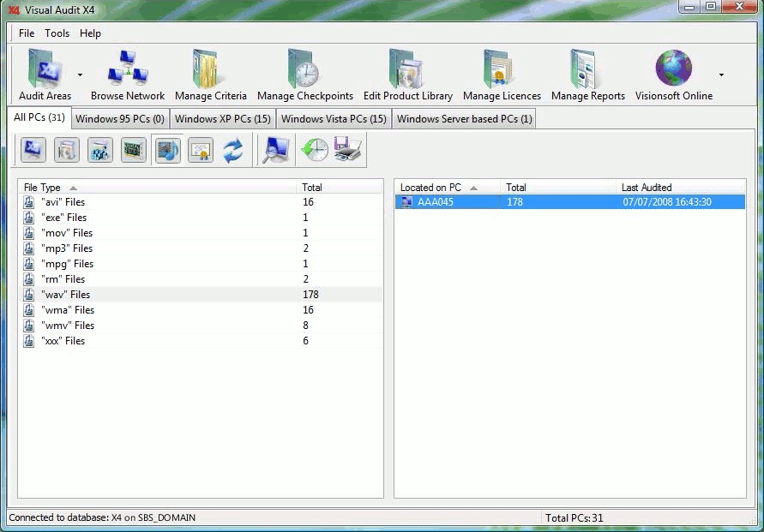This screenshot has width=764, height=532.
Task: Select the licence certificate icon
Action: [201, 150]
